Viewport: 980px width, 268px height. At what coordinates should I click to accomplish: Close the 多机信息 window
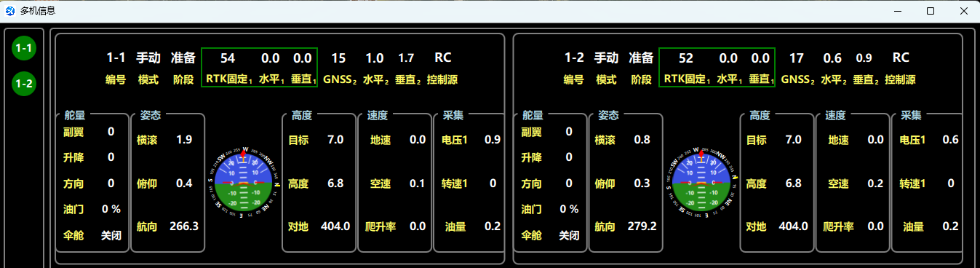tap(963, 11)
